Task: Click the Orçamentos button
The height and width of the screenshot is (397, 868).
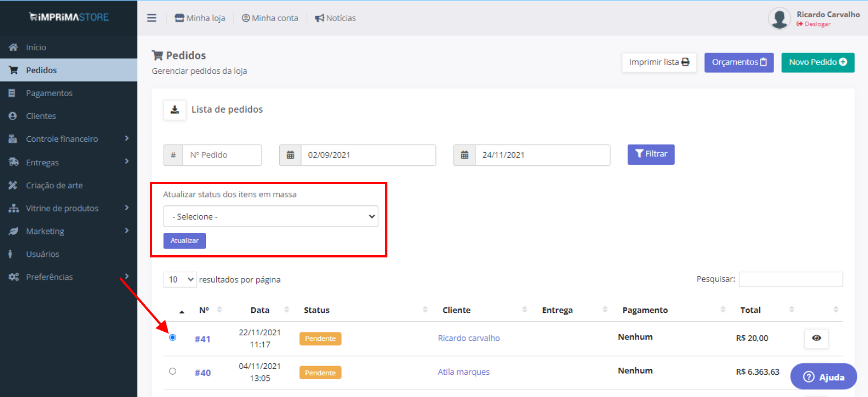Action: [739, 62]
